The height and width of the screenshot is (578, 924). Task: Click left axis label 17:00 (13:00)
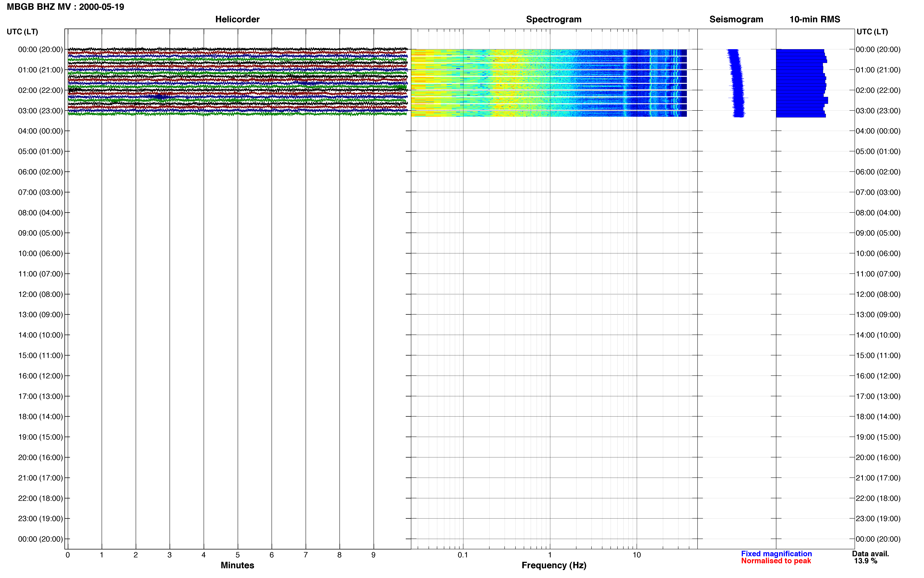pos(41,396)
